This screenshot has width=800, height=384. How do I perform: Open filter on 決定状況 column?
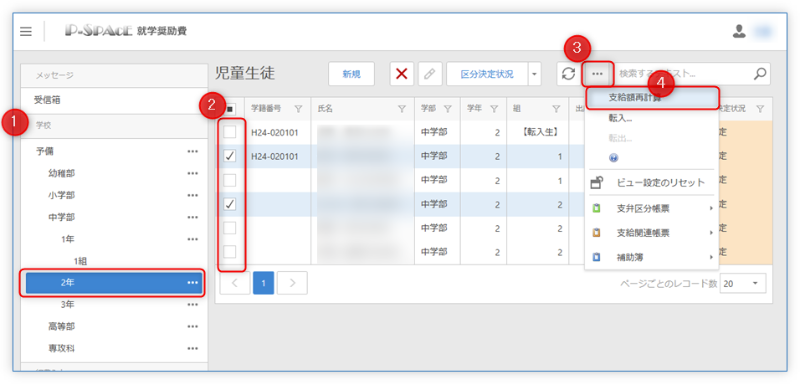click(760, 109)
